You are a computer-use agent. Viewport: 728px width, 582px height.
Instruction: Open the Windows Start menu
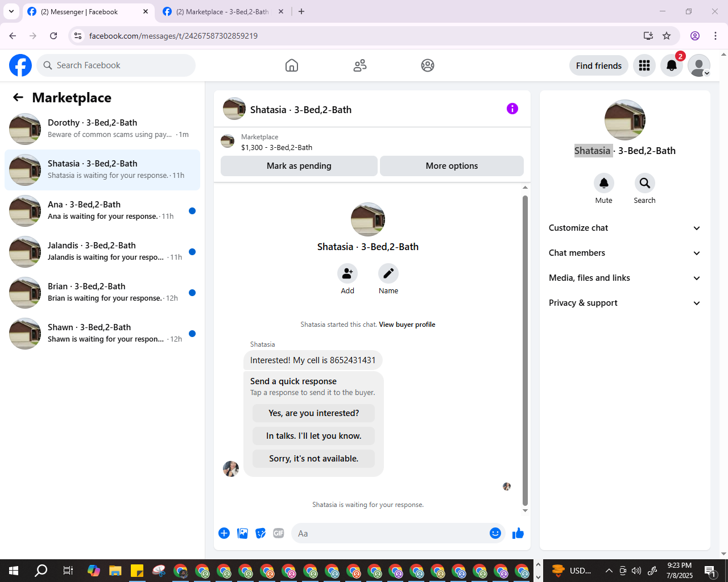point(14,571)
